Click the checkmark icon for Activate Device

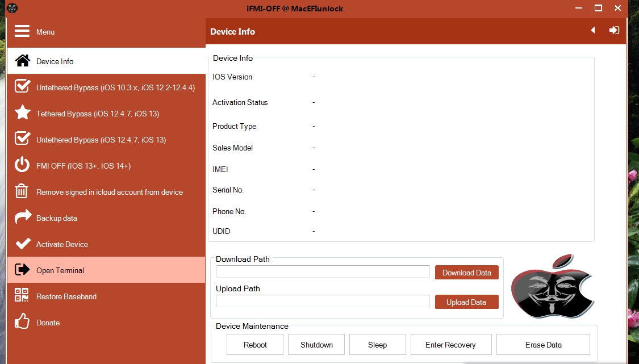(23, 244)
